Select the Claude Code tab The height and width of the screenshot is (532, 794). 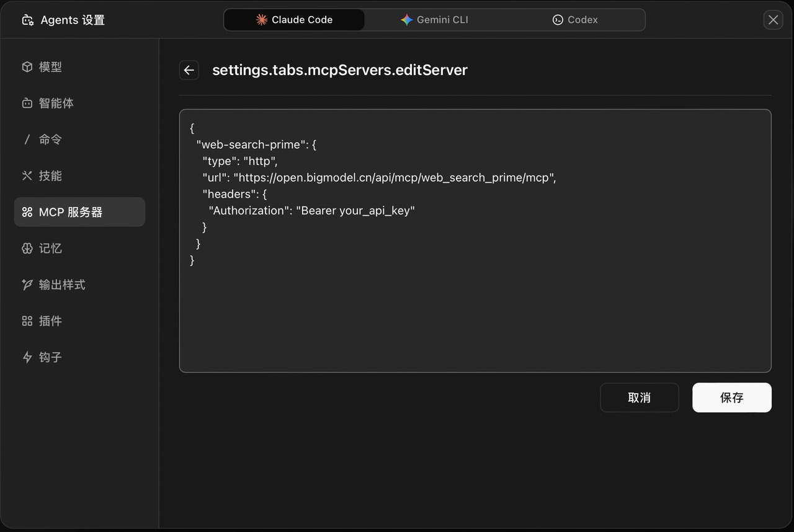[x=294, y=20]
